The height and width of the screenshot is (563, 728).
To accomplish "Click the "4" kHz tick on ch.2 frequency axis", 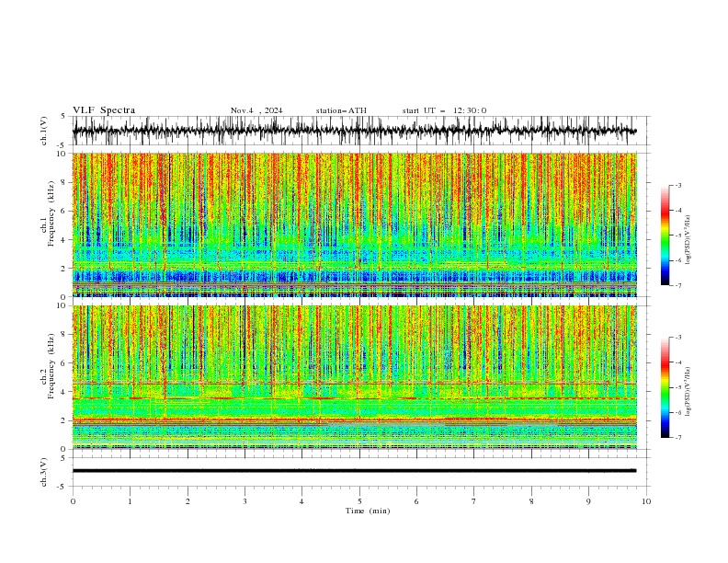I will [64, 392].
